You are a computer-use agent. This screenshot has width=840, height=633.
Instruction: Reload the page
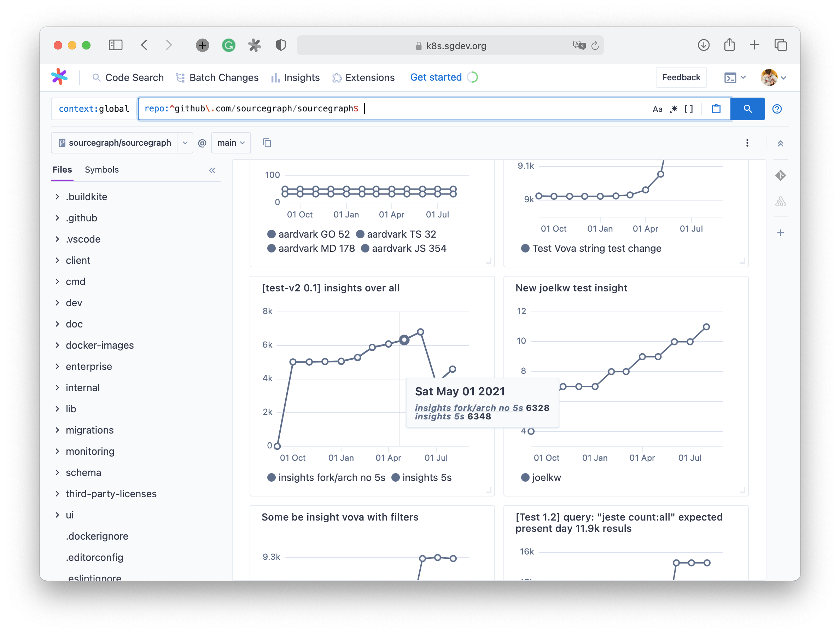595,46
